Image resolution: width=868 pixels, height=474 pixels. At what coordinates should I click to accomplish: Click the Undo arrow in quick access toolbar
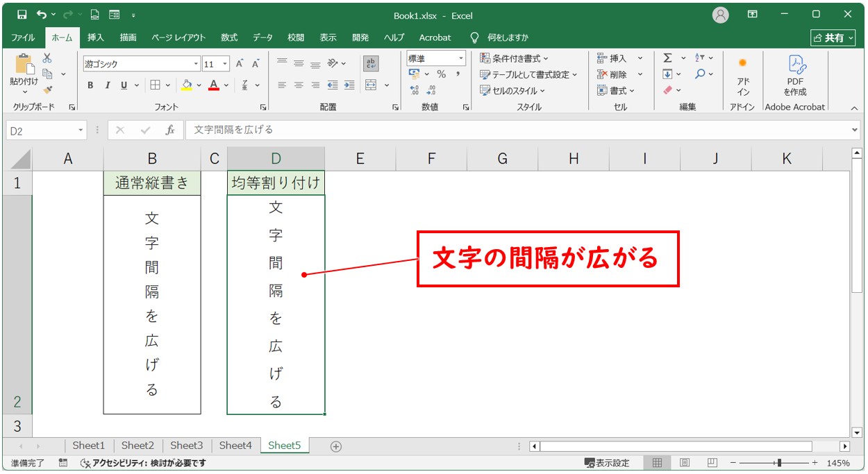pos(42,15)
